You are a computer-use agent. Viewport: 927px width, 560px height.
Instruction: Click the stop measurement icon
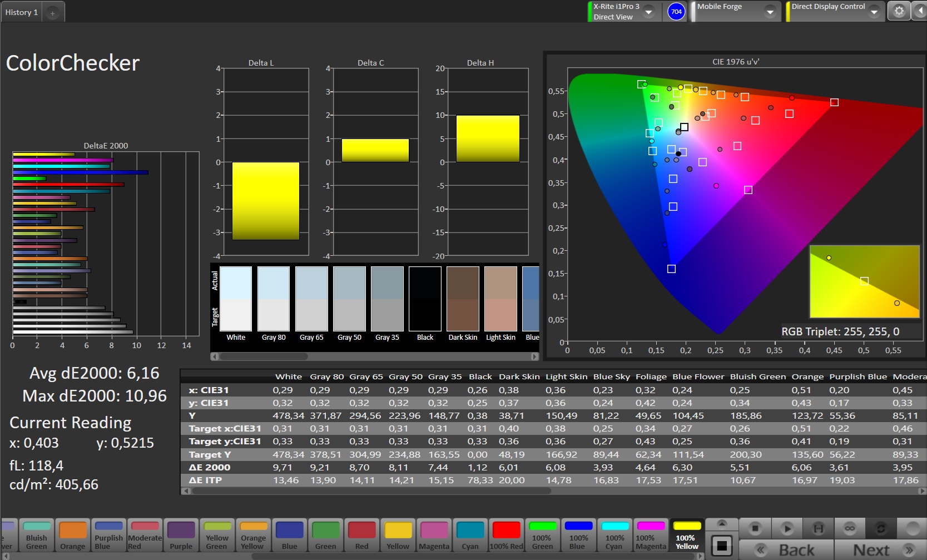[x=755, y=528]
